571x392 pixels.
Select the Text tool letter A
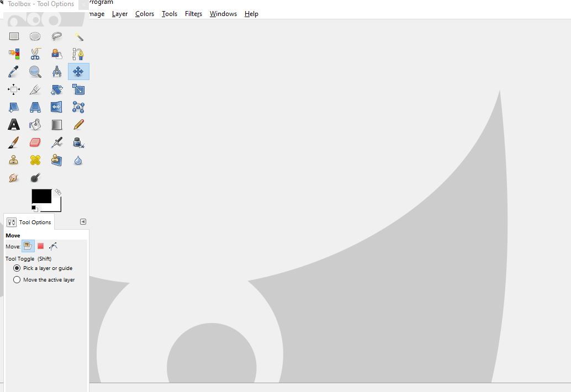[x=14, y=125]
